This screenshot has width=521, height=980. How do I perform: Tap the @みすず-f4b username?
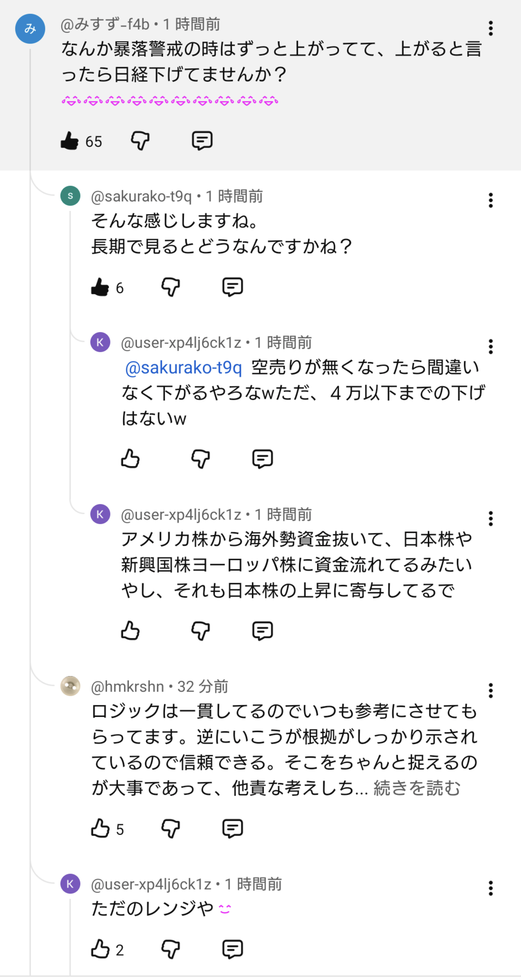click(105, 24)
